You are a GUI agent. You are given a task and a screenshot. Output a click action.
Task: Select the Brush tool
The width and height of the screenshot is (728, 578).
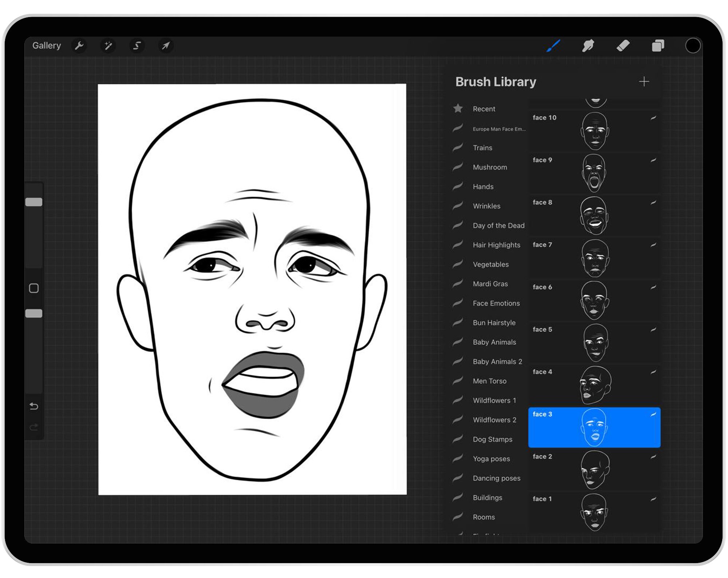click(553, 45)
